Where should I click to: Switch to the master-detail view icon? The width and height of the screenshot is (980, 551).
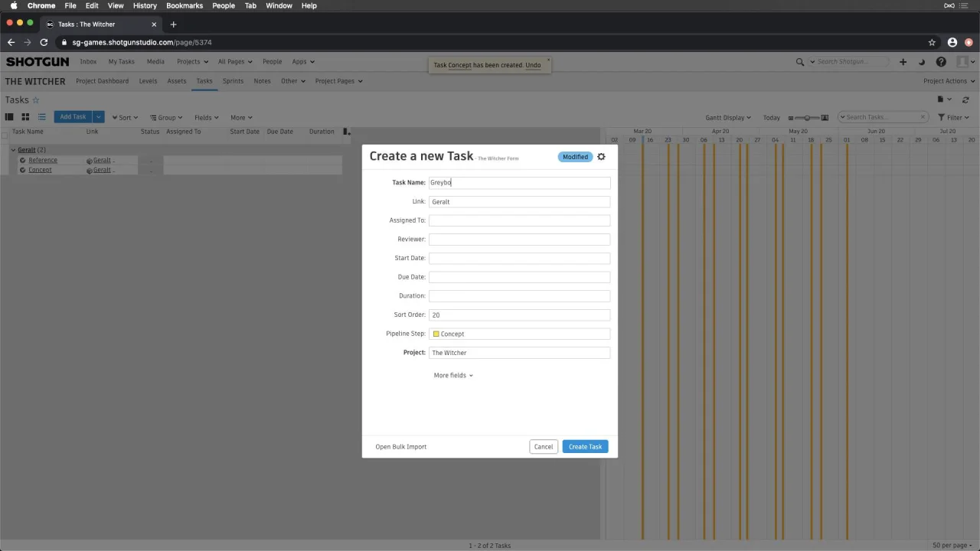9,117
